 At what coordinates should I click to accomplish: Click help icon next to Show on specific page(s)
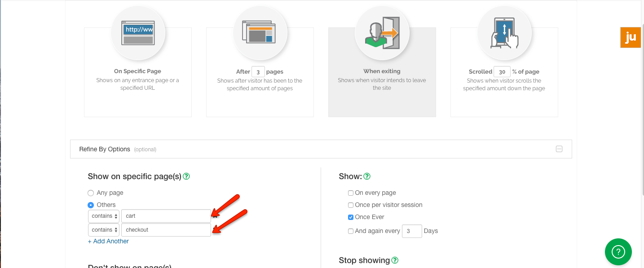tap(186, 176)
